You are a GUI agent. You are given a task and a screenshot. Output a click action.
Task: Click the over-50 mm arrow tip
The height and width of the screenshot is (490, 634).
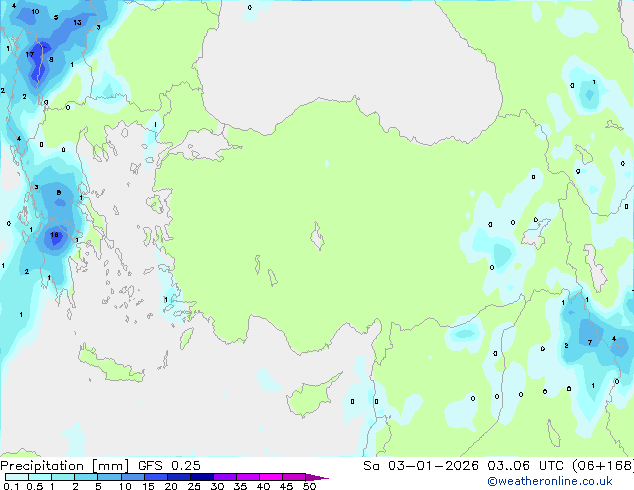click(x=317, y=477)
